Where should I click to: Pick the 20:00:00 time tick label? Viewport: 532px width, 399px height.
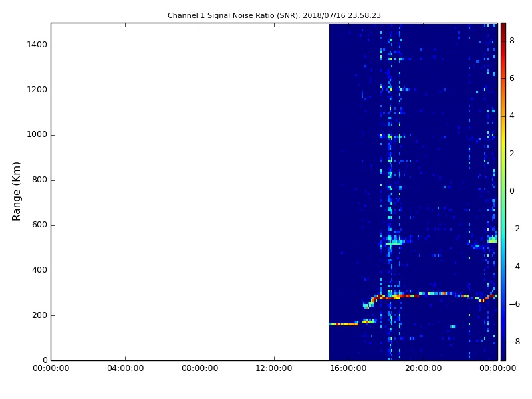423,368
